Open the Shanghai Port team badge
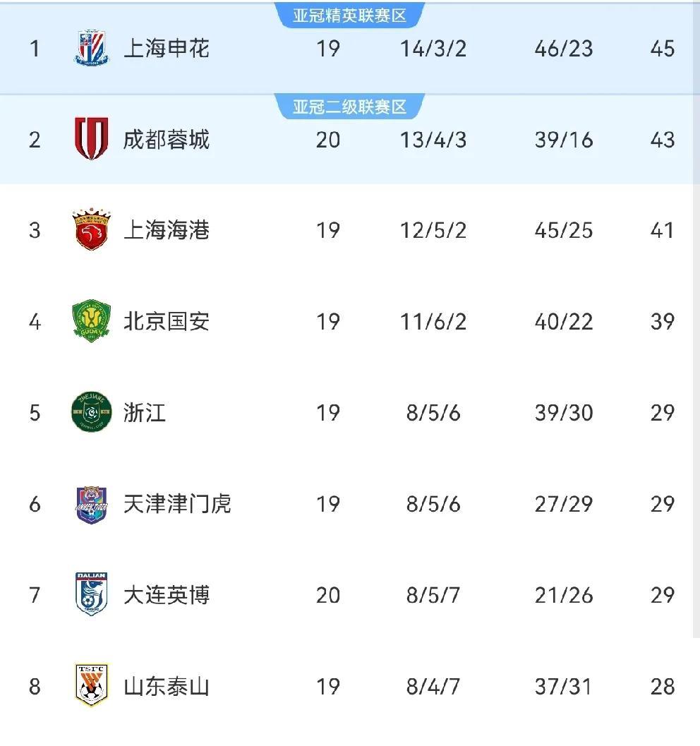The height and width of the screenshot is (746, 700). (91, 230)
